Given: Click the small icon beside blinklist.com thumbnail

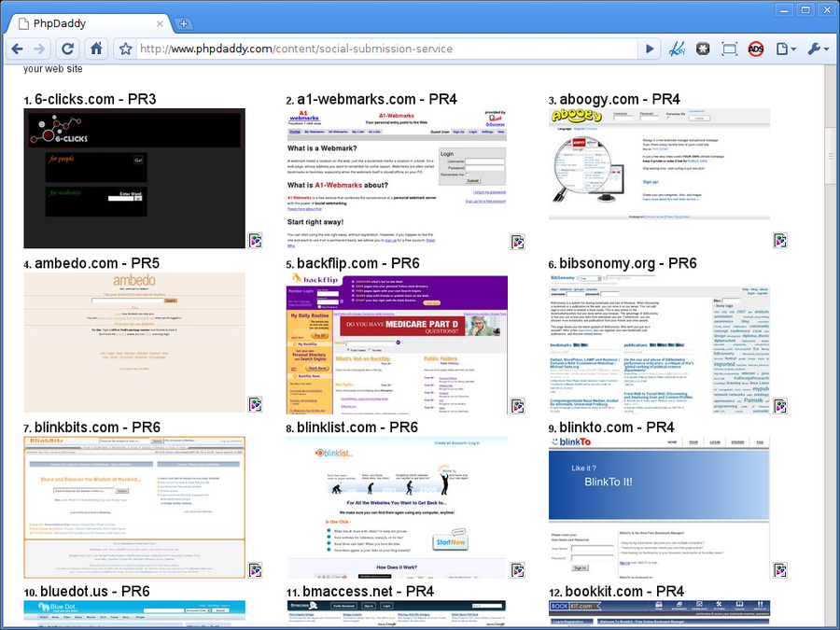Looking at the screenshot, I should coord(517,570).
